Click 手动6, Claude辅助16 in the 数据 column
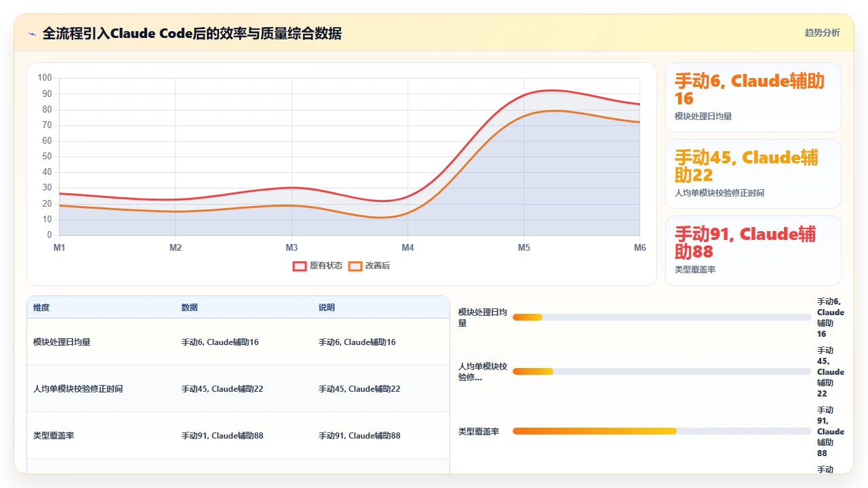This screenshot has width=868, height=488. click(x=220, y=342)
